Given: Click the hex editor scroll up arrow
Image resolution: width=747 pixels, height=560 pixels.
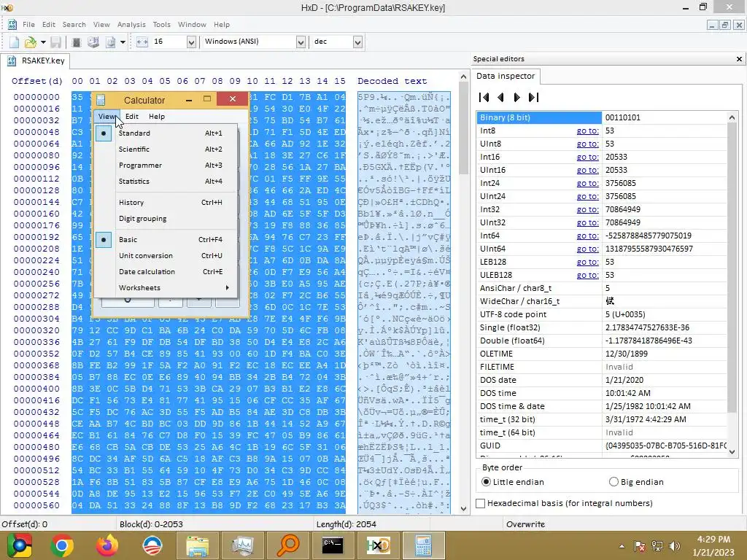Looking at the screenshot, I should point(463,77).
